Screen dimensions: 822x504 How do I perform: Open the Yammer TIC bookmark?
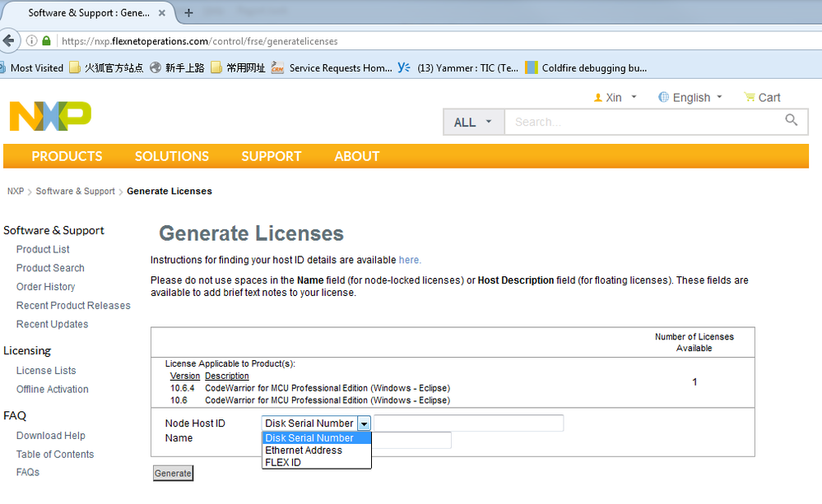pyautogui.click(x=457, y=68)
